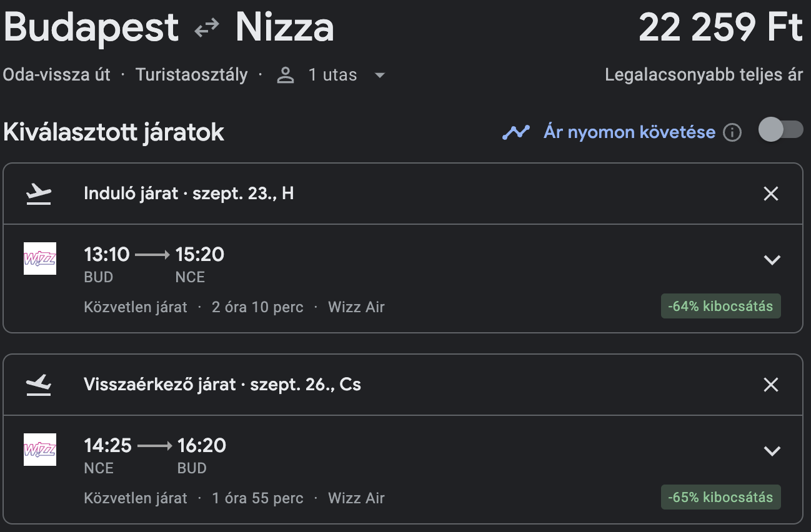
Task: Click the returning plane landing icon
Action: coord(39,385)
